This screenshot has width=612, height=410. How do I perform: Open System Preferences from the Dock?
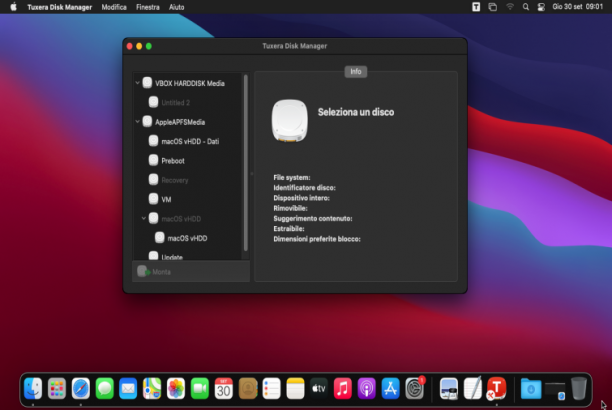pos(415,389)
